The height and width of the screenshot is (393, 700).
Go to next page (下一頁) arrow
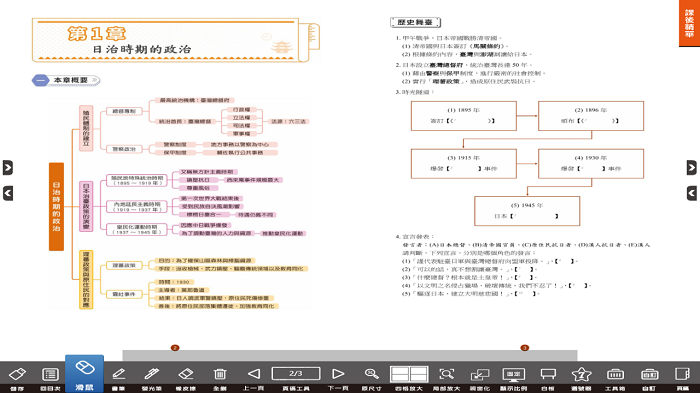pos(338,374)
